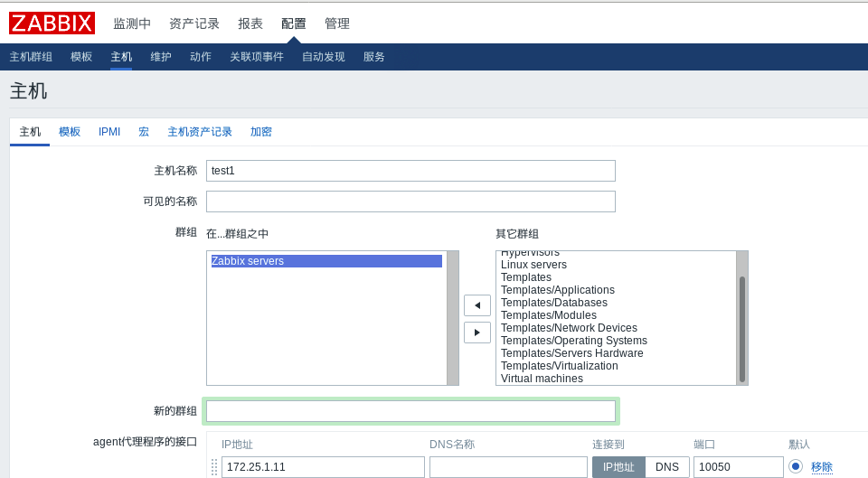Go to 动作 submenu

coord(201,57)
